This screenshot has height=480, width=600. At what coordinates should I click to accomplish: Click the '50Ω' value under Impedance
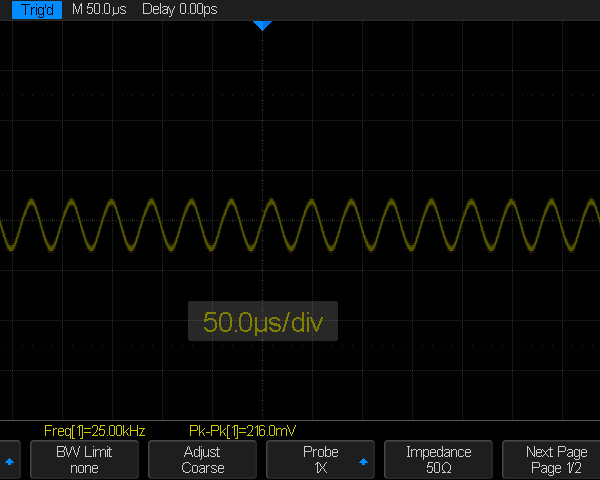click(438, 468)
